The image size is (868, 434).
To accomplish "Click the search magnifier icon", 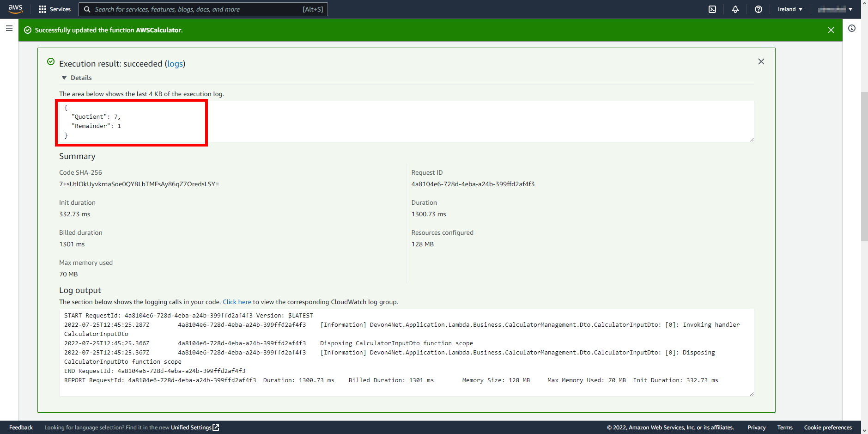I will click(x=87, y=9).
